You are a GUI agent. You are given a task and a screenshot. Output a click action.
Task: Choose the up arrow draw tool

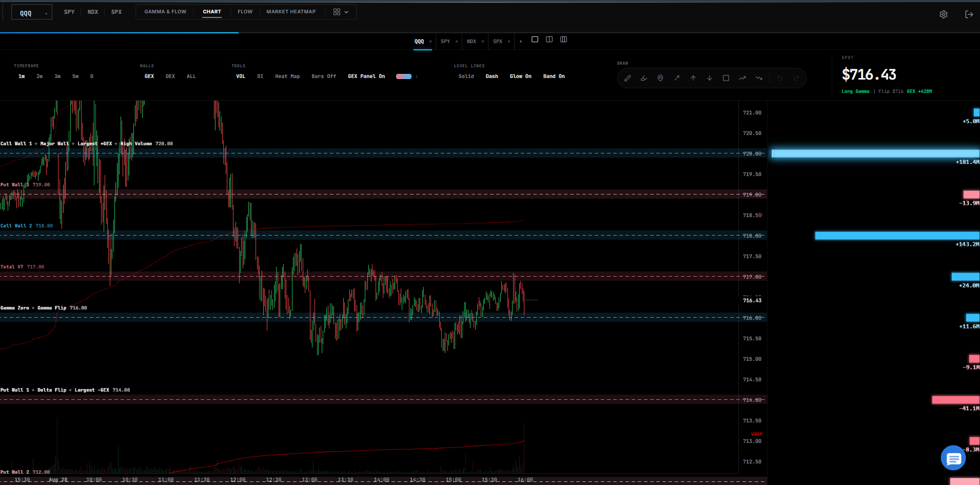tap(693, 78)
